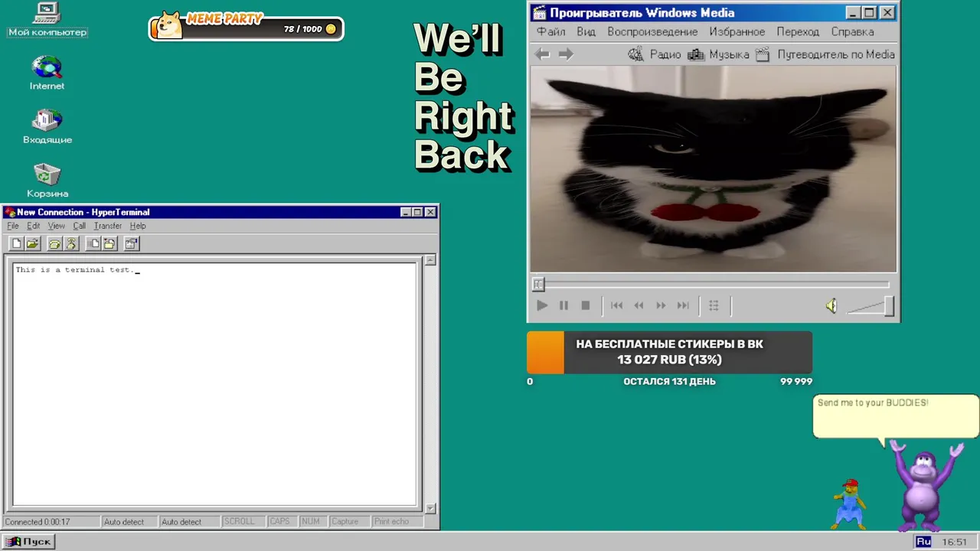The image size is (980, 551).
Task: Click the seek bar thumb in media player
Action: pyautogui.click(x=538, y=284)
